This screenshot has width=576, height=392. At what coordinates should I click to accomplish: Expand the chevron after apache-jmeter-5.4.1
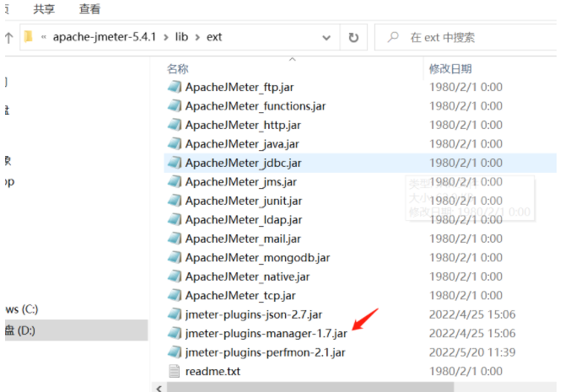point(166,37)
